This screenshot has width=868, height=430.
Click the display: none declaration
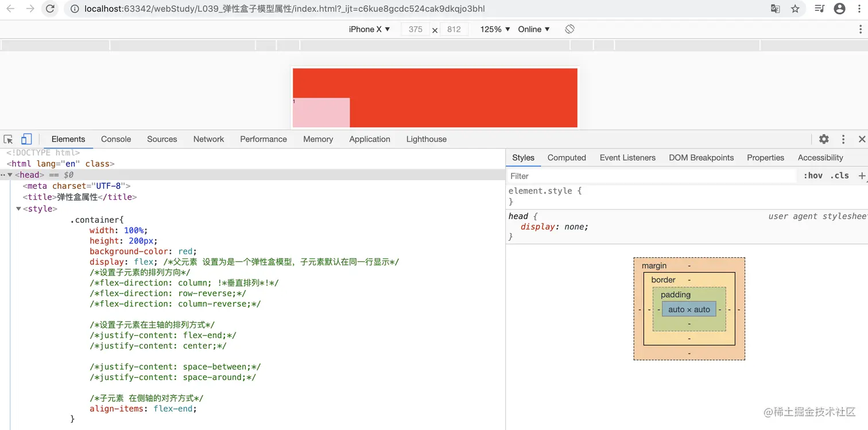[555, 227]
